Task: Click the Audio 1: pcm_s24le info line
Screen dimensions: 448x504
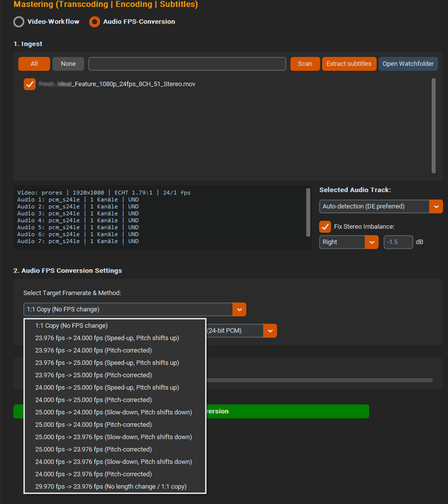Action: 78,199
